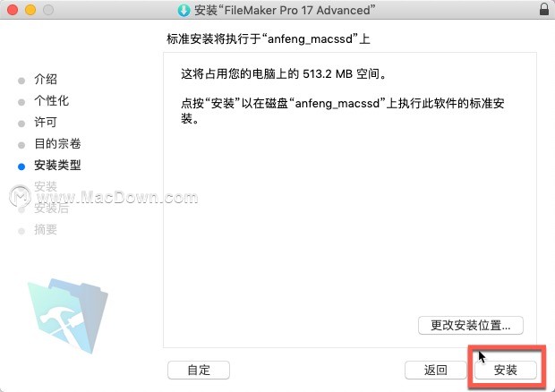This screenshot has height=392, width=555.
Task: Click the blue bullet beside 安装类型
Action: tap(21, 166)
